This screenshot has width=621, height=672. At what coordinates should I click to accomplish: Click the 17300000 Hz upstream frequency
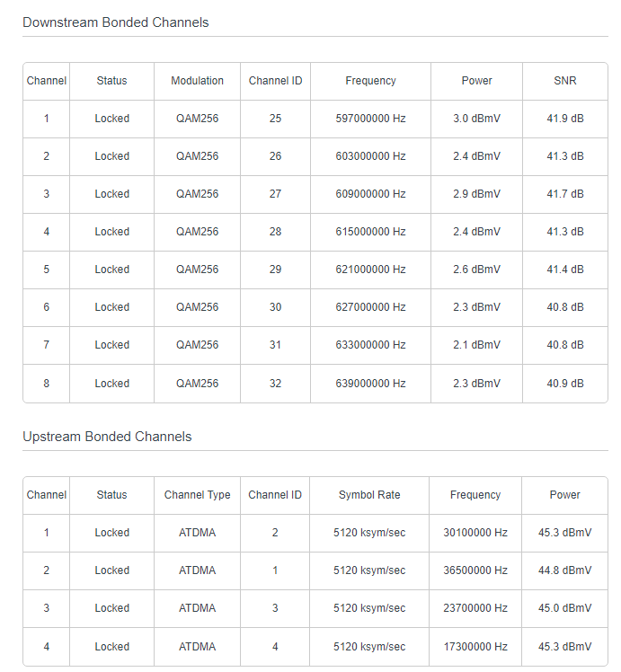475,647
